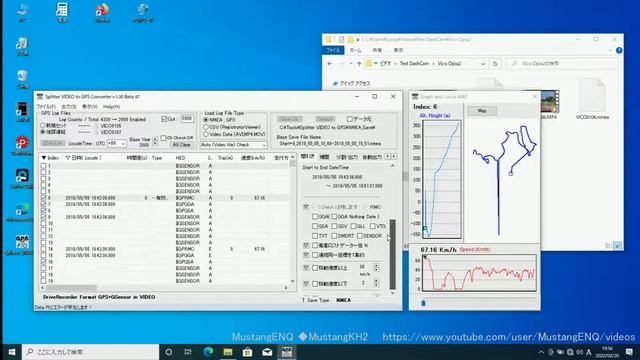Screen dimensions: 640x360
Task: Move the playback position slider in graph window
Action: pyautogui.click(x=423, y=303)
